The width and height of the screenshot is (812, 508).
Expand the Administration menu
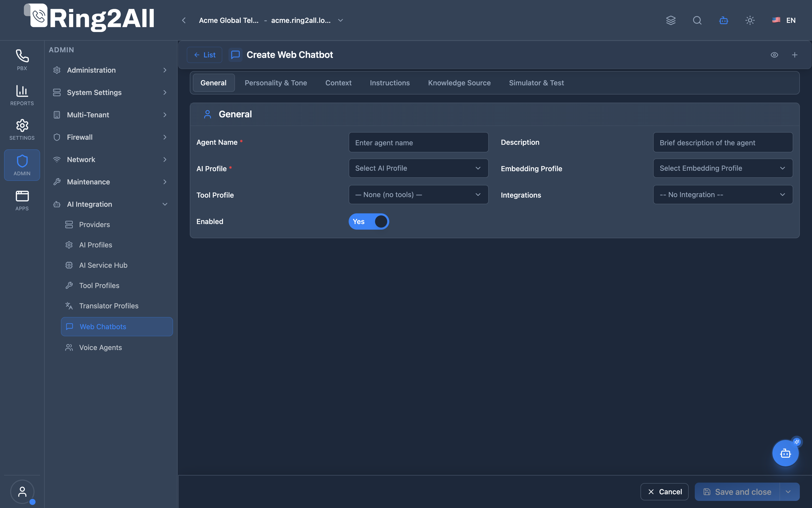point(110,70)
